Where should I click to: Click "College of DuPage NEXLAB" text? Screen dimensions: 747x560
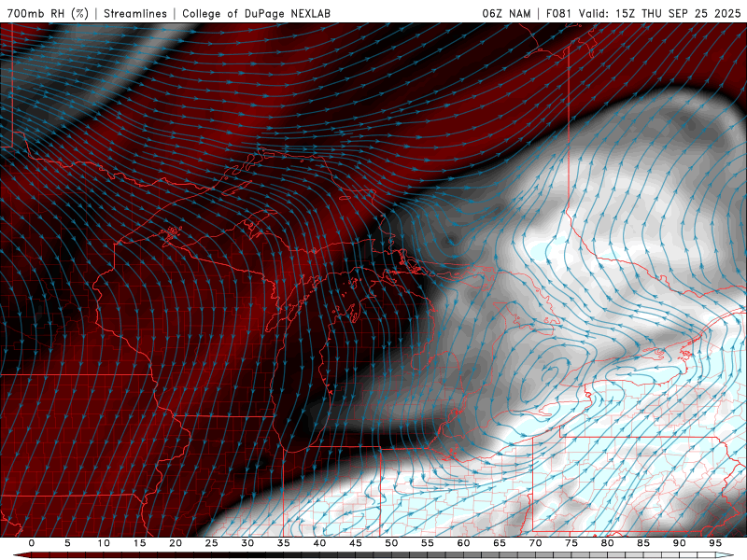tap(256, 13)
